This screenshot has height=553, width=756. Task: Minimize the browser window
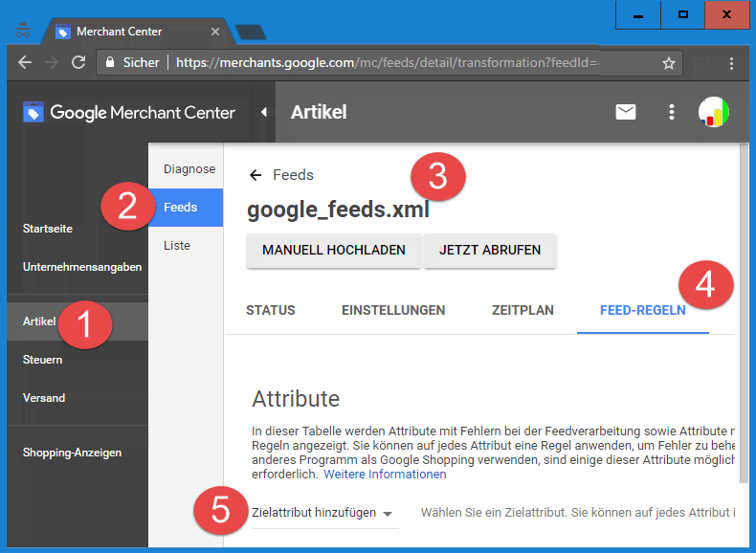point(638,15)
